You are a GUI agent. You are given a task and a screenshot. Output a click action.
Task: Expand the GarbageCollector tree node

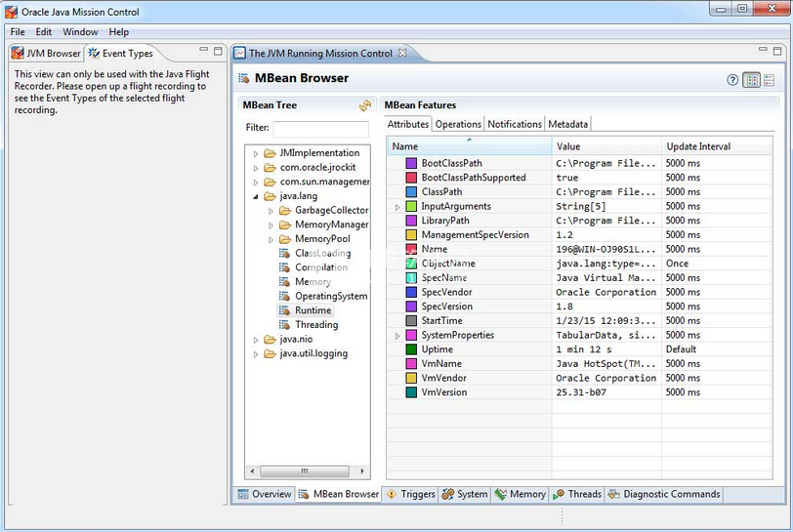coord(271,211)
